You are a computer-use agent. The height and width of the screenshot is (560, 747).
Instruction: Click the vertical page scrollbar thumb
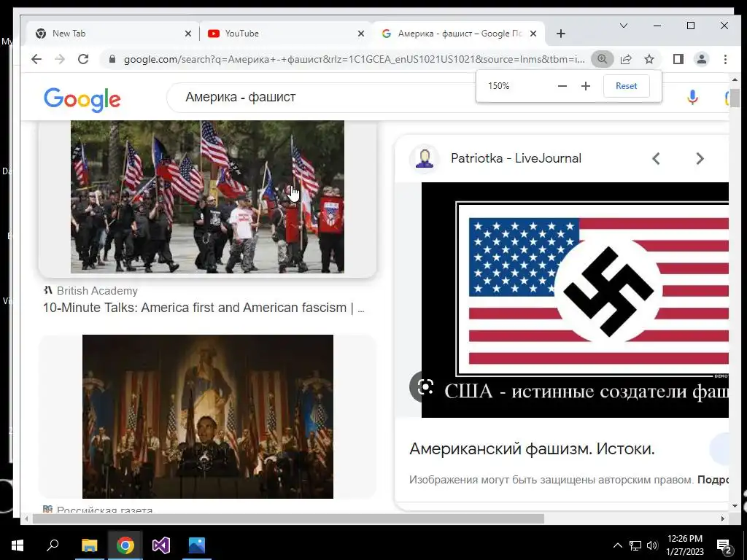tap(735, 98)
